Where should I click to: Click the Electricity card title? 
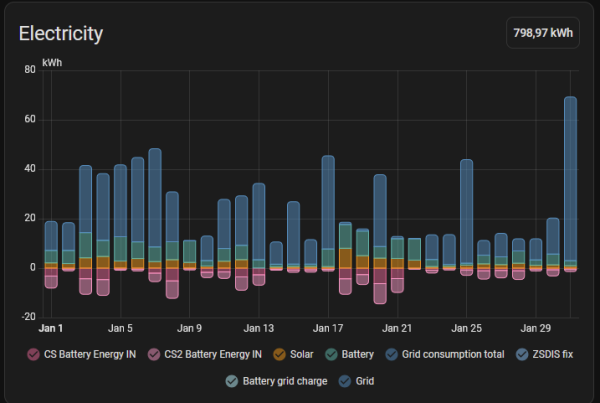pos(61,33)
